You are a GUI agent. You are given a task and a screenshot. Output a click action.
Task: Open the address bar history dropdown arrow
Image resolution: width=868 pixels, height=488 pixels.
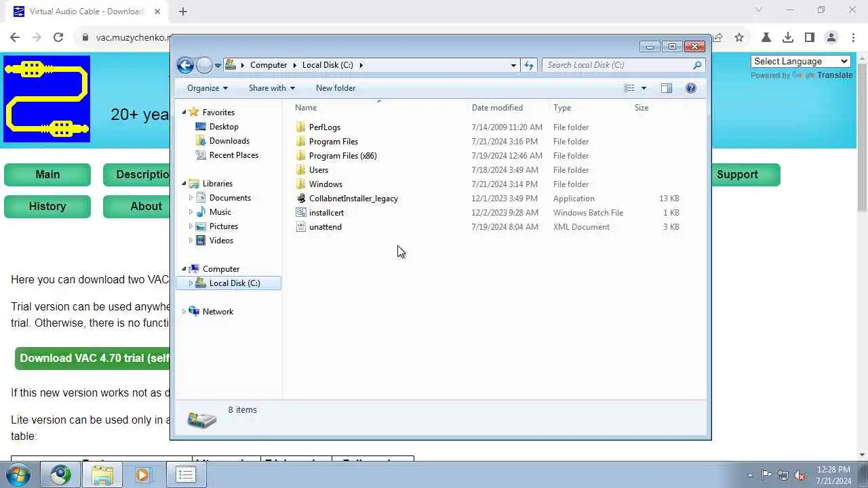[x=513, y=65]
